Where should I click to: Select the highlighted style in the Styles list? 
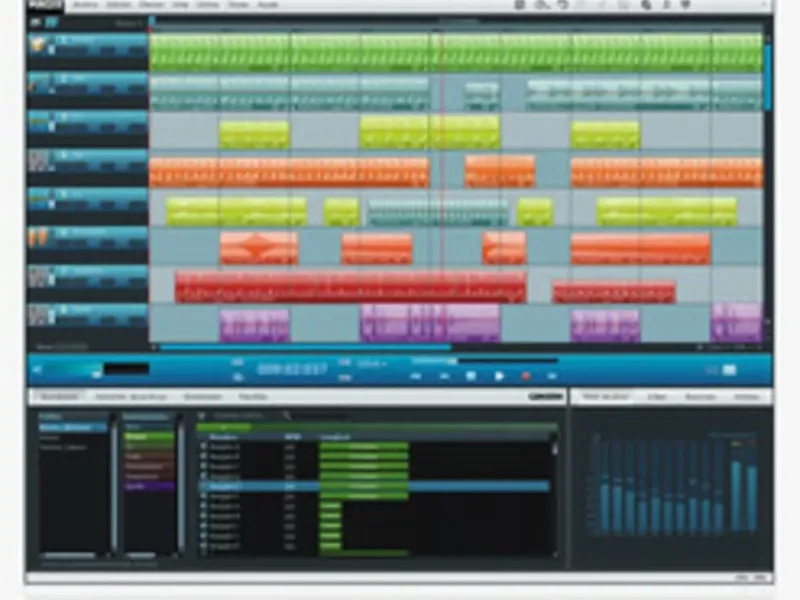click(x=72, y=427)
